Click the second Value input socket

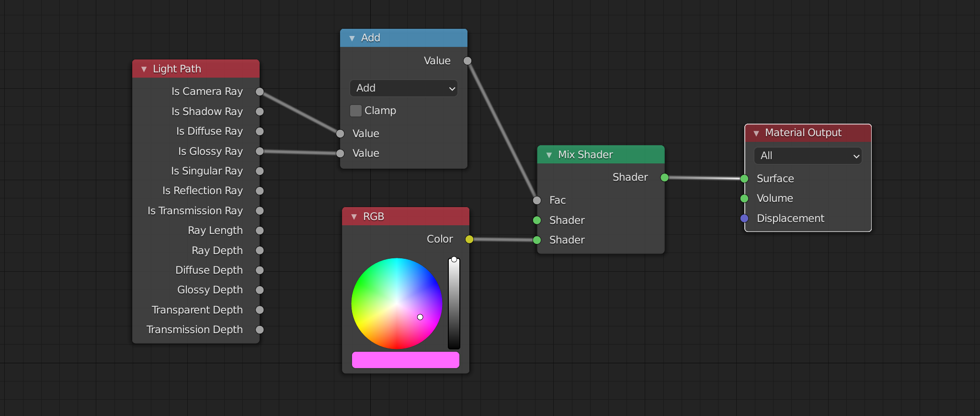coord(340,153)
